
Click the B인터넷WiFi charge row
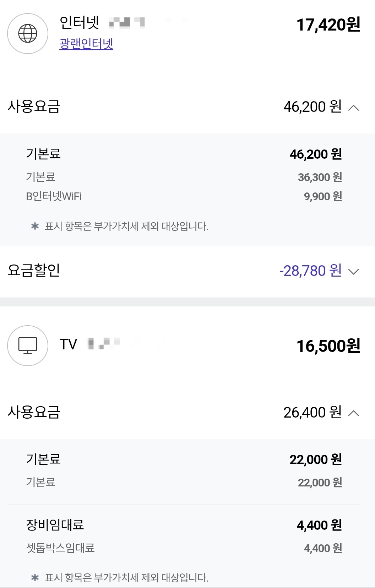pyautogui.click(x=54, y=196)
